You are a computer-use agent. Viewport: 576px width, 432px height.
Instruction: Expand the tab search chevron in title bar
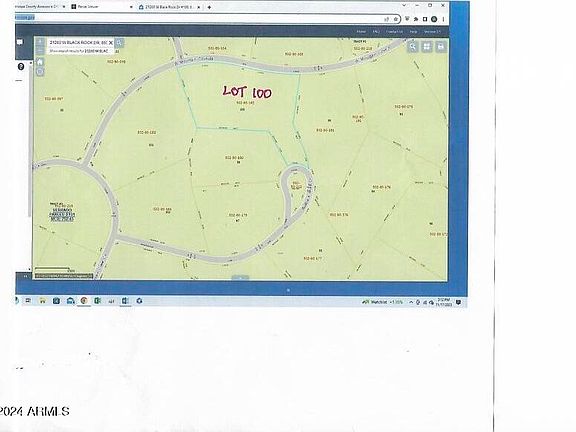point(404,6)
